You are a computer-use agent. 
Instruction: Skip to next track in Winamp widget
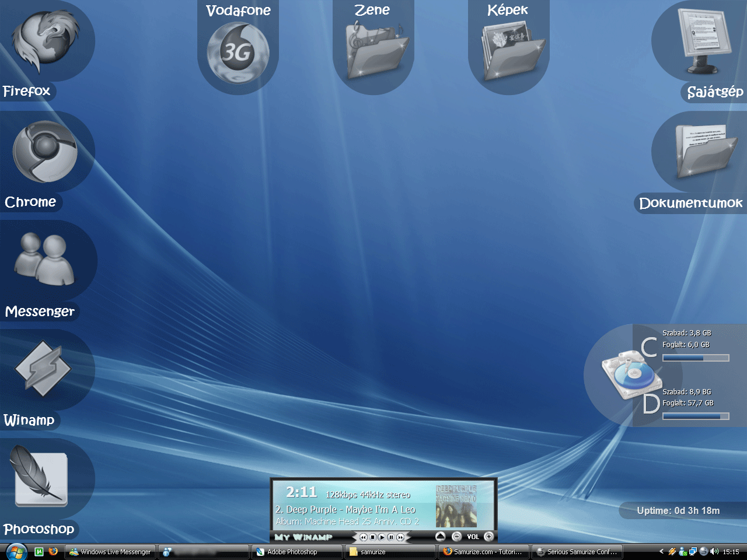coord(400,537)
